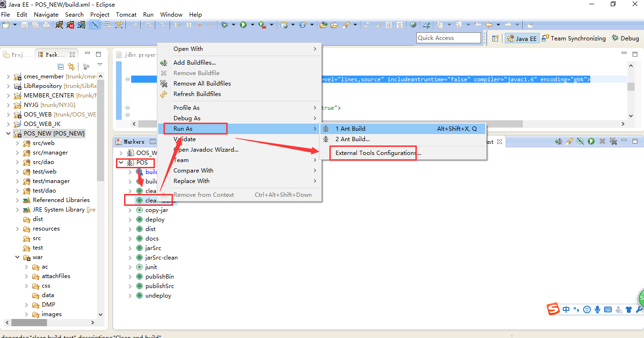The height and width of the screenshot is (338, 644).
Task: Expand the OOS_WEB_JK project node
Action: 8,124
